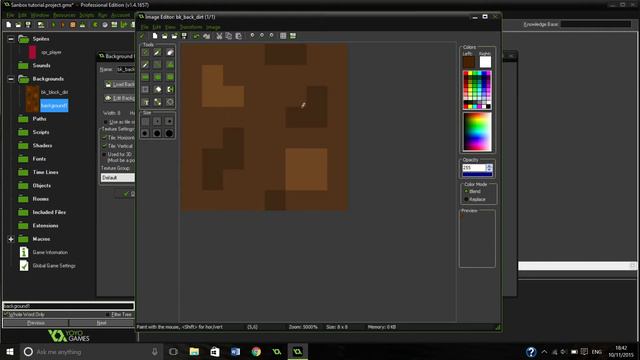Click the Redo icon in Image Editor
Image resolution: width=640 pixels, height=360 pixels.
(207, 36)
